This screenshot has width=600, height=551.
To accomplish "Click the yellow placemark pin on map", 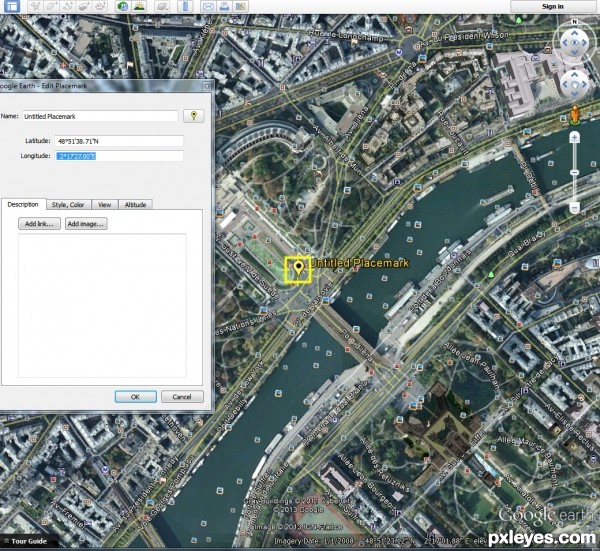I will click(x=298, y=268).
